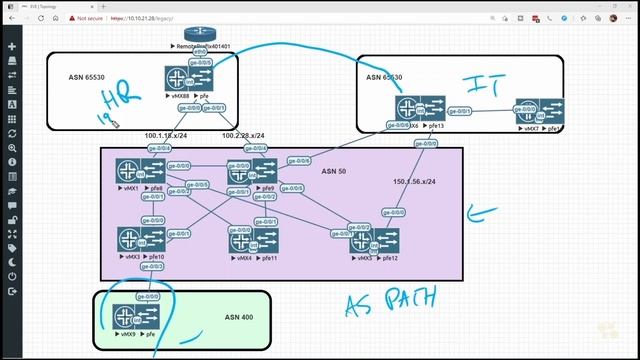This screenshot has width=640, height=360.
Task: Select the pfe11 switch node icon
Action: 266,241
